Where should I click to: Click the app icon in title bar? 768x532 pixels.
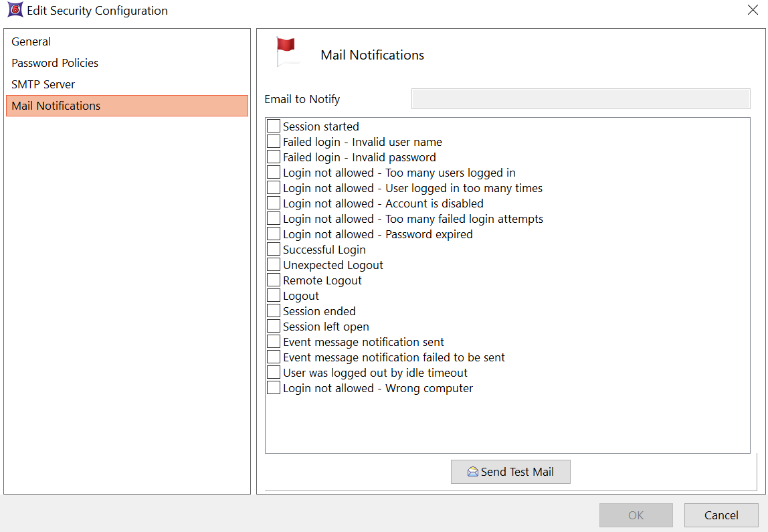(x=15, y=10)
